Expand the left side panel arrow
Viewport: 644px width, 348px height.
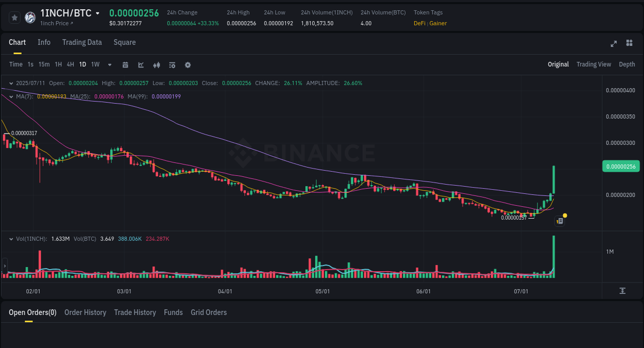(x=5, y=266)
